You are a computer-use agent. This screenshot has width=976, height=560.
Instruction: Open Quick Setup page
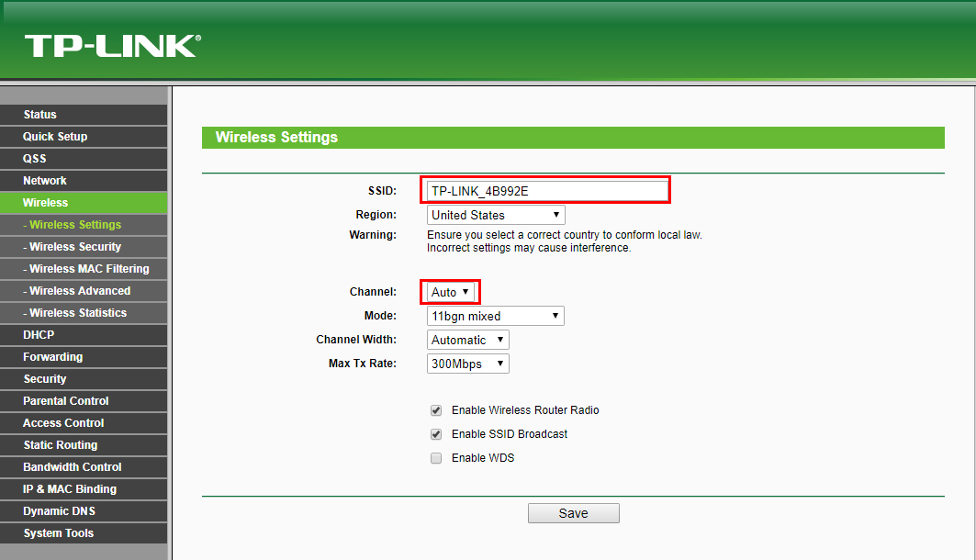tap(84, 136)
